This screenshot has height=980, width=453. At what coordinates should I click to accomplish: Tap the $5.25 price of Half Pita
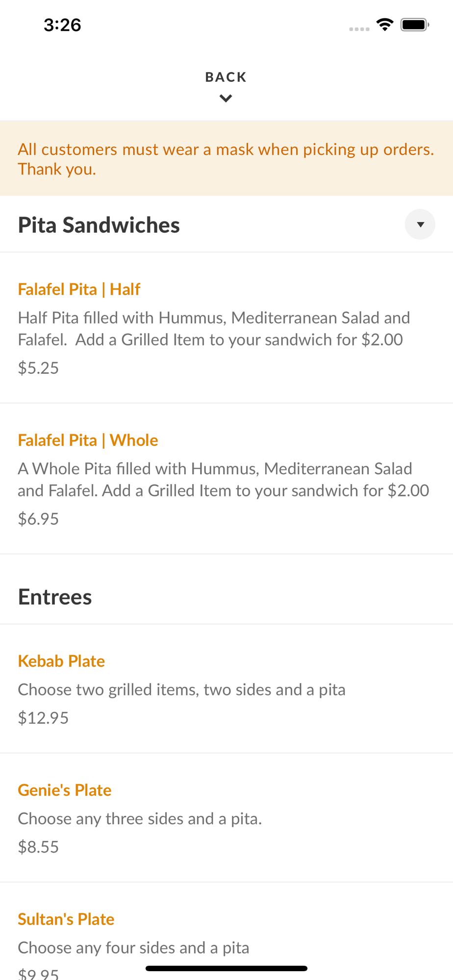point(38,368)
